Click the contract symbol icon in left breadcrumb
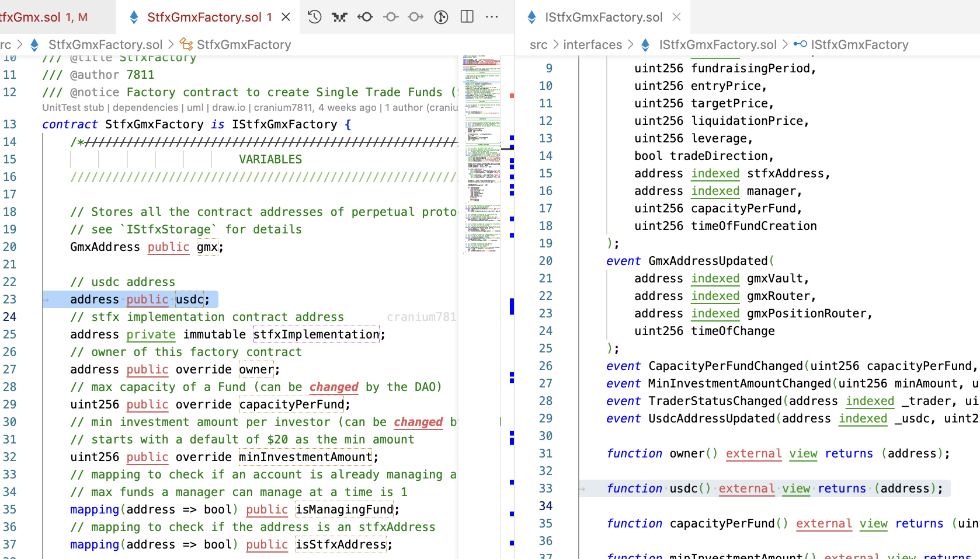 [x=186, y=44]
